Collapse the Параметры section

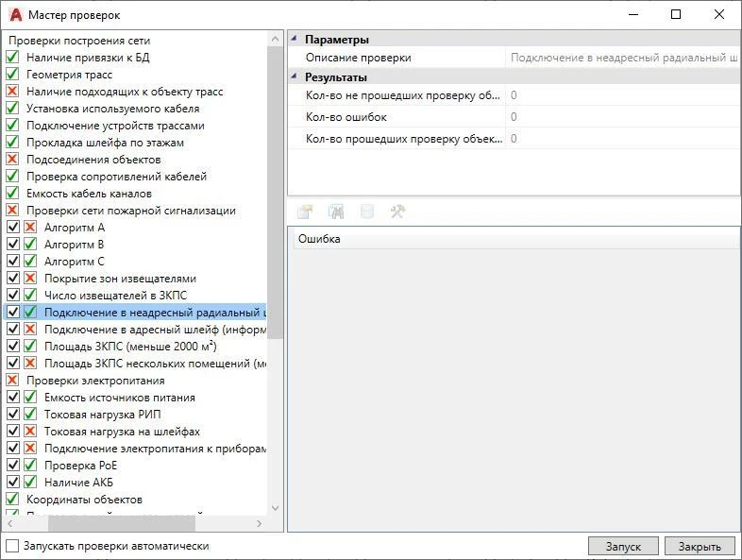(x=294, y=40)
